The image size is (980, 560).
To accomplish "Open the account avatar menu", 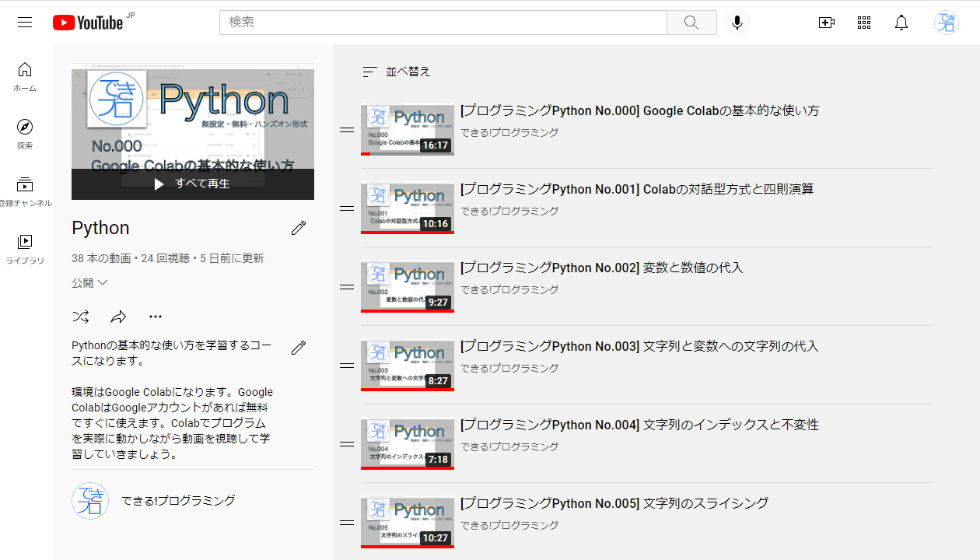I will coord(947,23).
